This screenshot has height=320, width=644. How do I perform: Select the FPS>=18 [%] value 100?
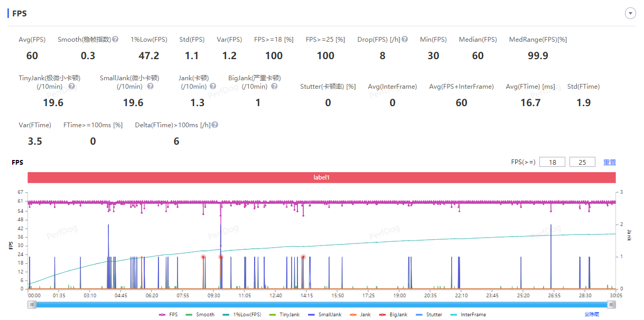click(274, 55)
